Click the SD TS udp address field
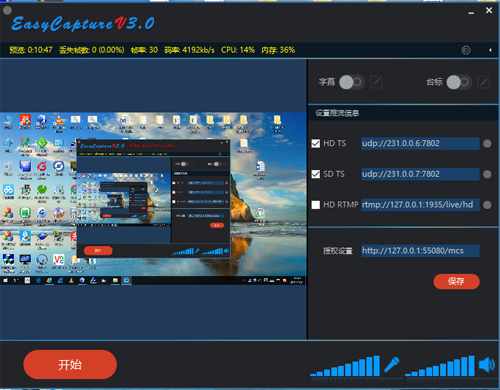 point(420,174)
